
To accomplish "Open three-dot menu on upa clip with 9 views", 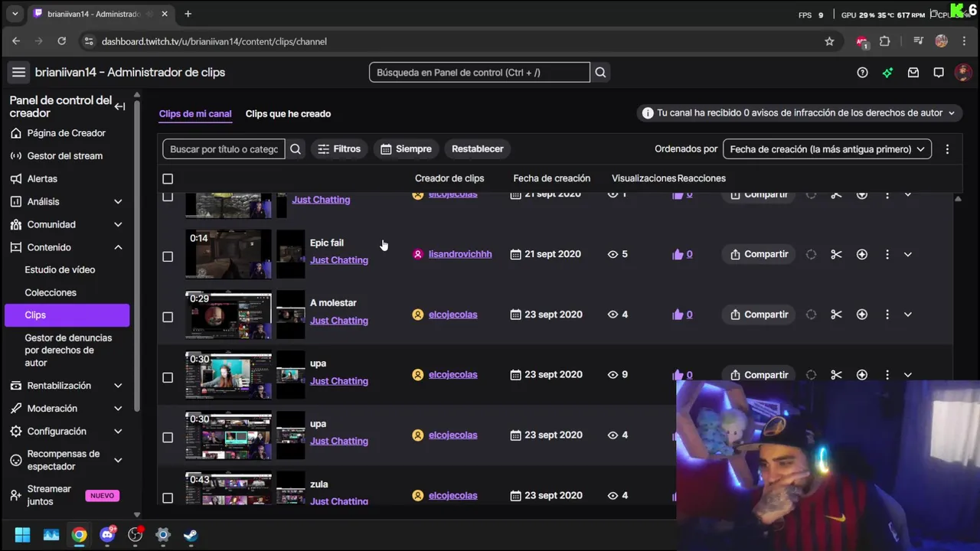I will 887,375.
